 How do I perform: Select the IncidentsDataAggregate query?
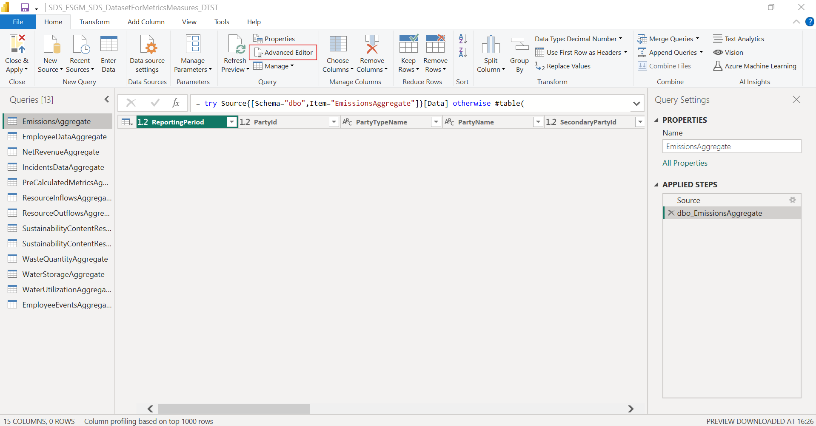pos(57,167)
